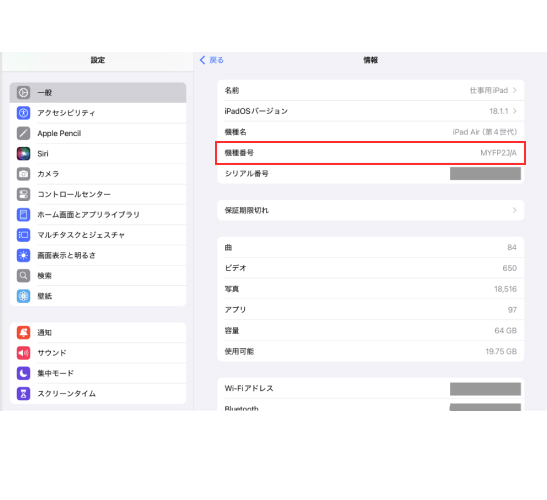Select アクセシビリティ in the sidebar
This screenshot has height=500, width=547.
[98, 113]
